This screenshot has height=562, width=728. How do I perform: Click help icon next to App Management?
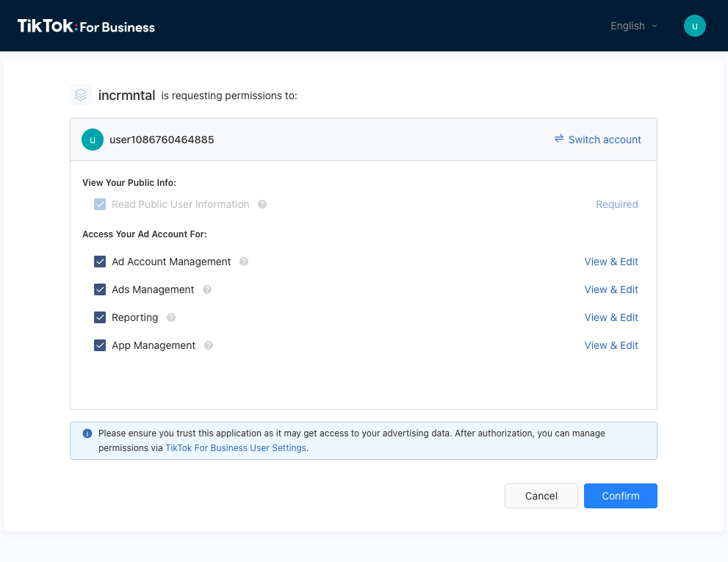209,346
